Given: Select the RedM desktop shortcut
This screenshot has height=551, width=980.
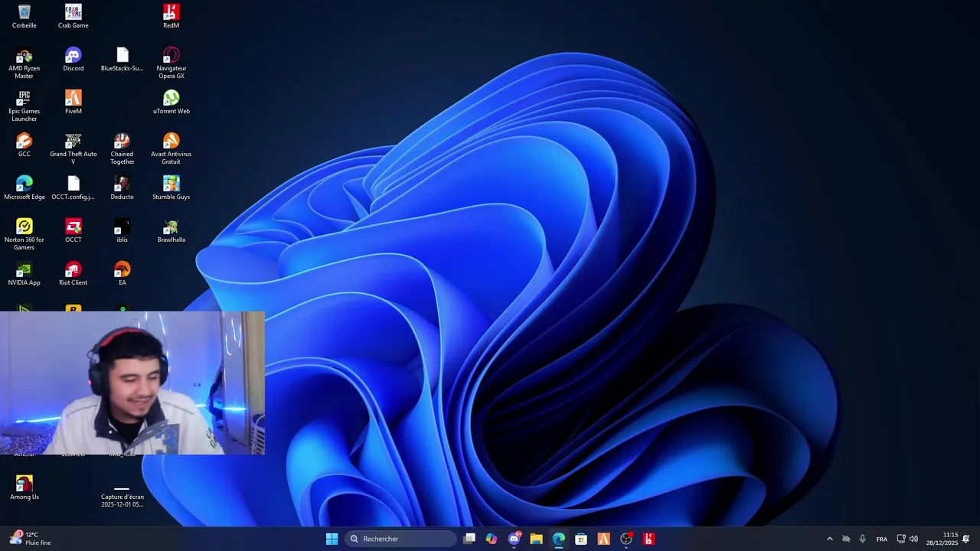Looking at the screenshot, I should pos(171,16).
